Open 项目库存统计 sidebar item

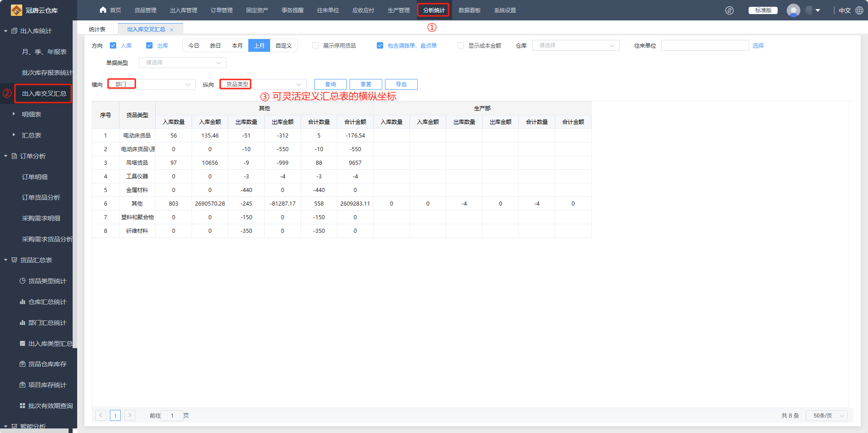tap(43, 385)
